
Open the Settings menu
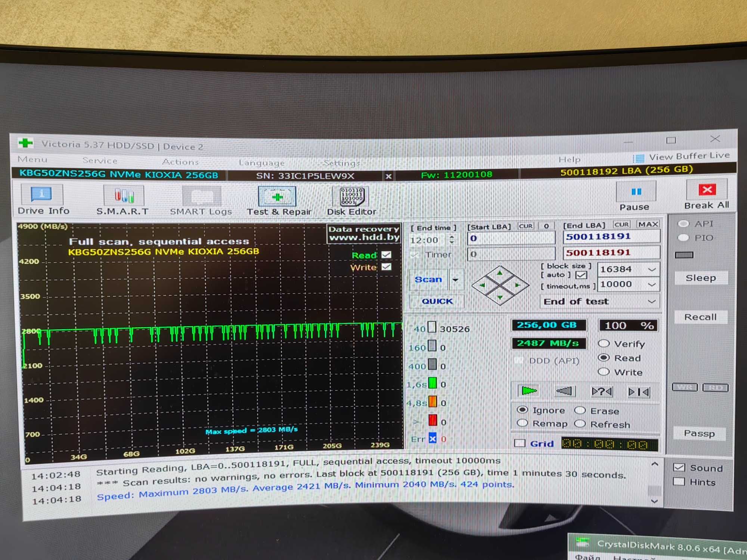[341, 163]
